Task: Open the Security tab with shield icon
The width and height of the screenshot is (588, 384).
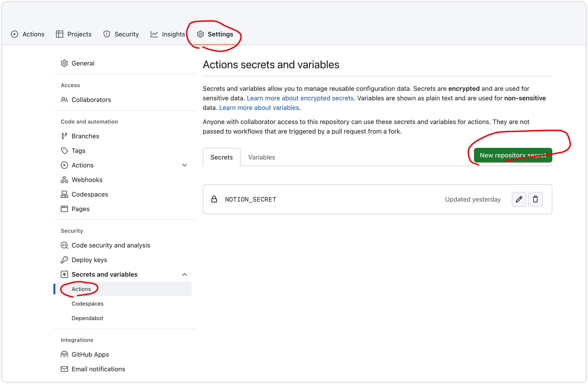Action: (121, 34)
